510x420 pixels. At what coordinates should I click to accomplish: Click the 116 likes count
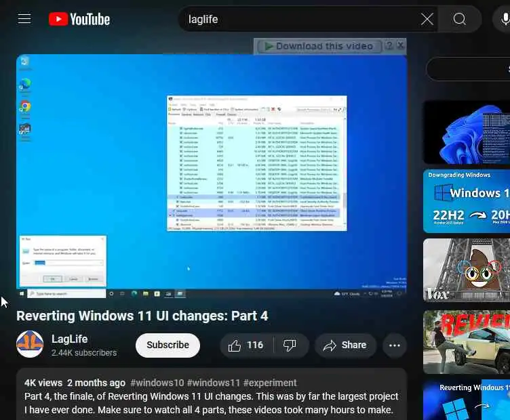(255, 345)
